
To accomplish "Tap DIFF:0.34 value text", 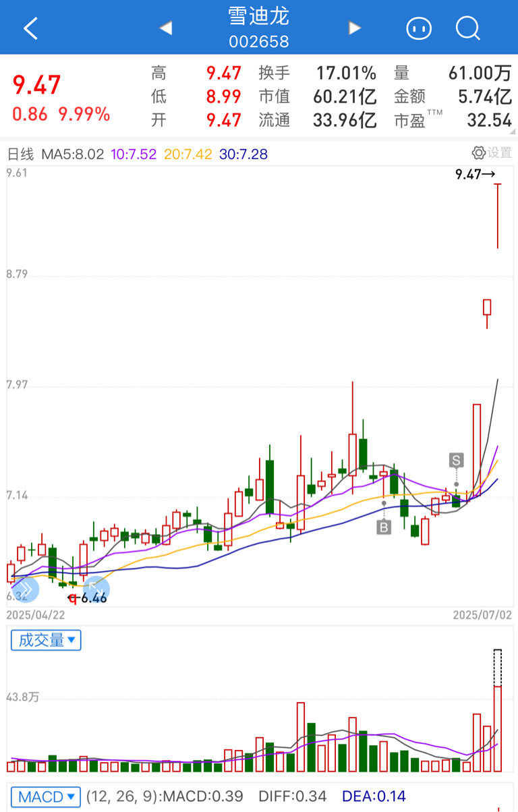I will [294, 797].
